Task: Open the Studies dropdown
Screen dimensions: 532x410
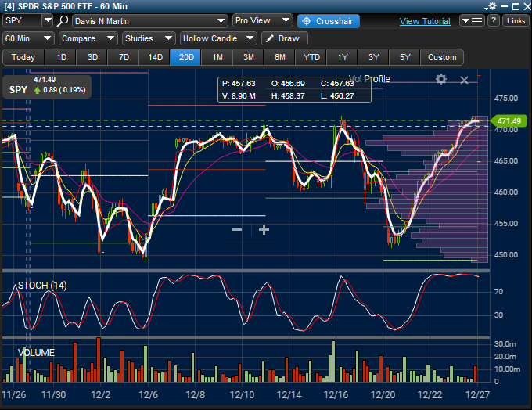Action: [x=149, y=38]
